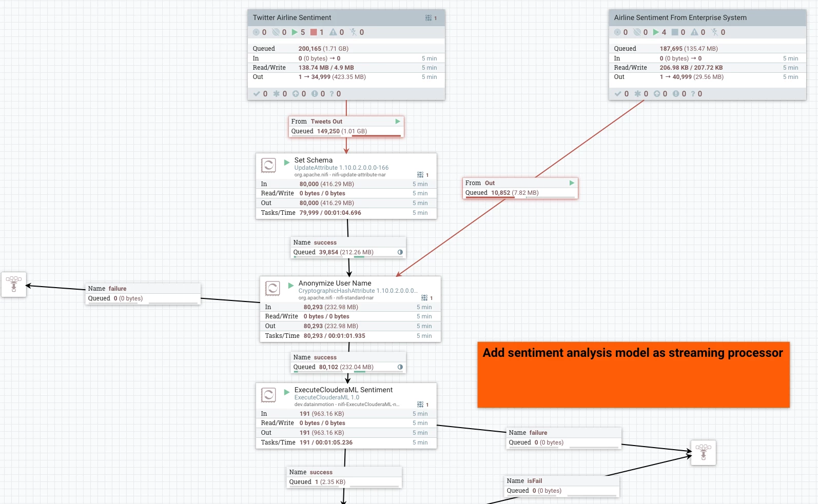Viewport: 818px width, 504px height.
Task: Click the up-to-date checkmark icon in Twitter Airline Sentiment
Action: click(257, 94)
